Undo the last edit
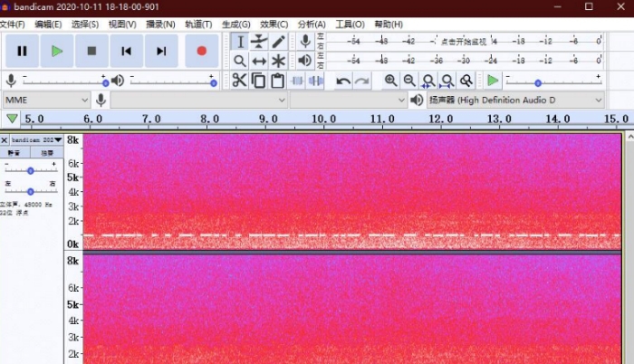The height and width of the screenshot is (364, 634). point(343,81)
